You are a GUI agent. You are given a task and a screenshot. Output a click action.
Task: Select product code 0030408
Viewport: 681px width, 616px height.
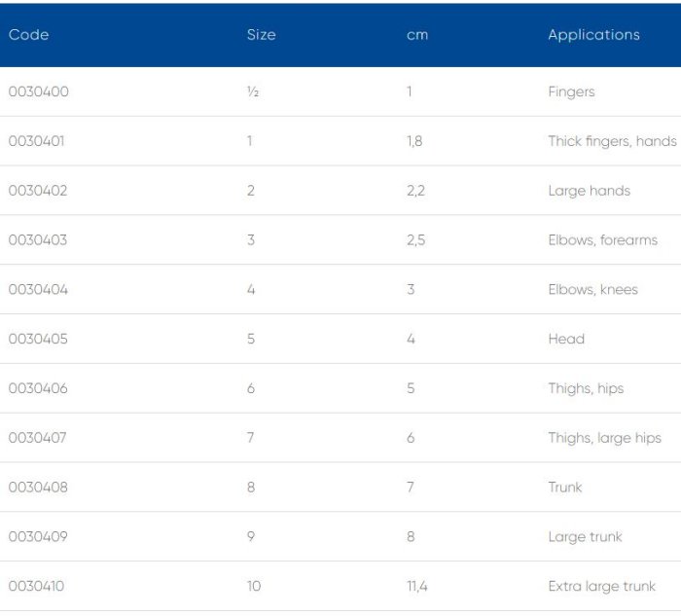(x=38, y=488)
